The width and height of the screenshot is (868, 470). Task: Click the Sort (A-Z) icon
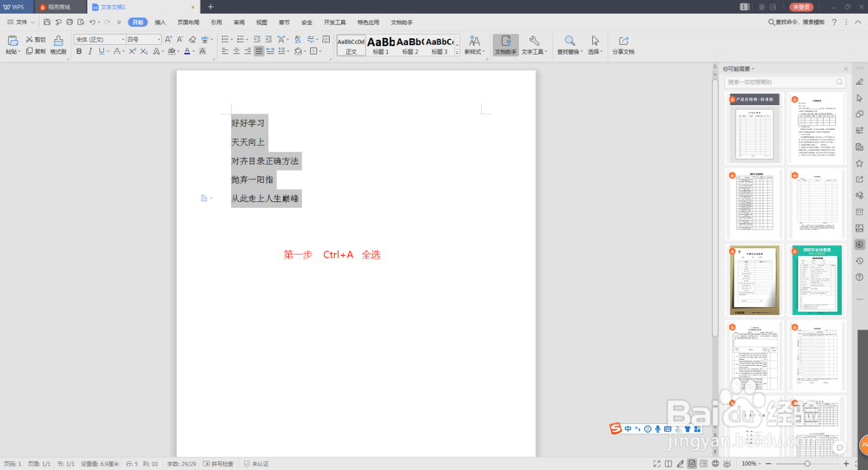coord(298,39)
